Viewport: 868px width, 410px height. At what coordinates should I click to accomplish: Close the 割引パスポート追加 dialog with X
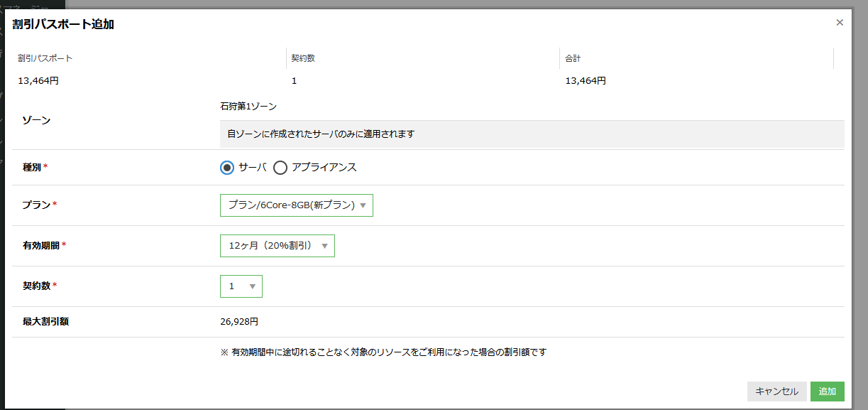tap(840, 23)
